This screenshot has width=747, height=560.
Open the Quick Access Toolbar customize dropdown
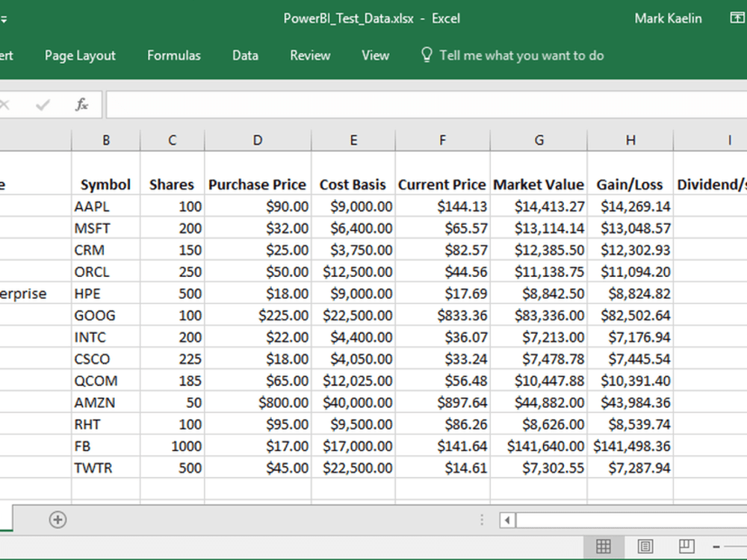(x=3, y=19)
